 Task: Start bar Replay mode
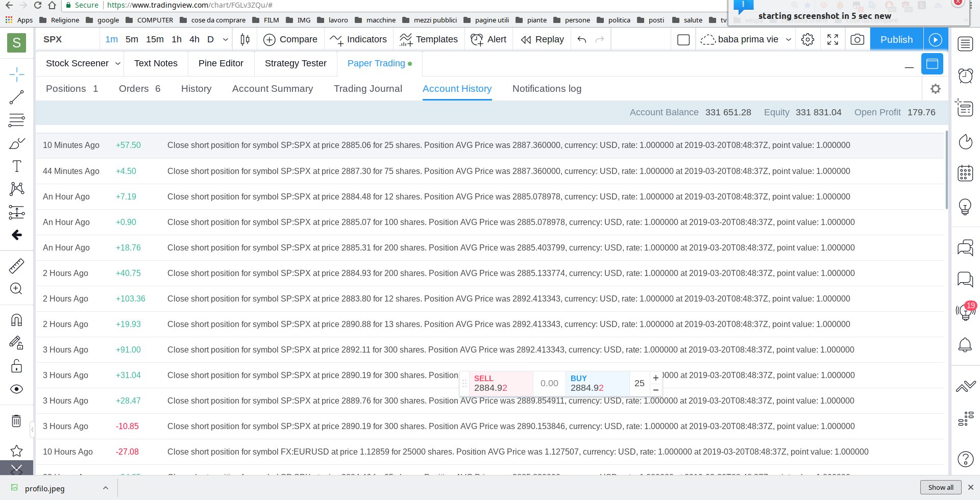542,39
